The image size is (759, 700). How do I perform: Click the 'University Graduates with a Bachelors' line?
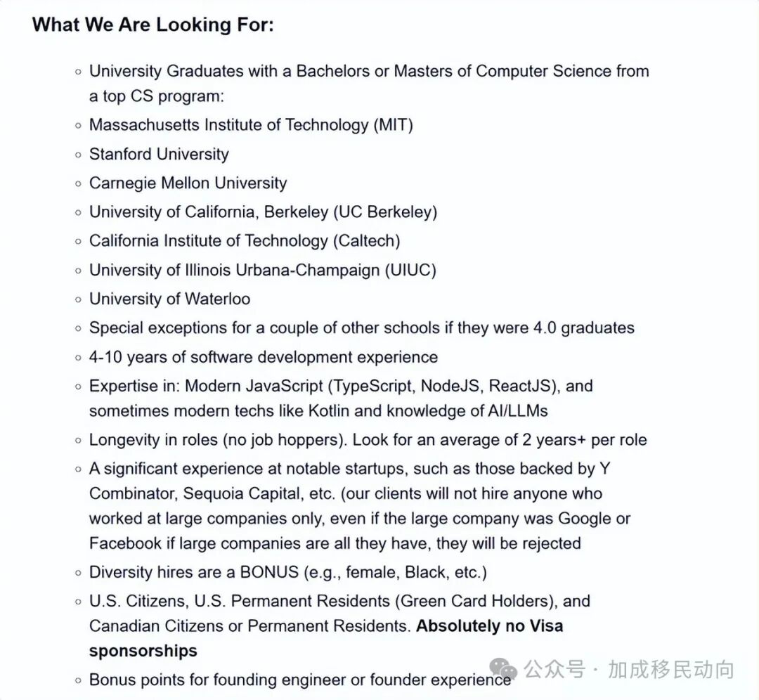pos(369,83)
